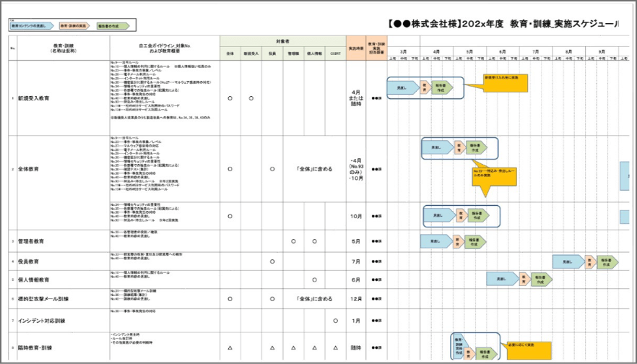The width and height of the screenshot is (637, 364).
Task: Click the 対象者 column group header
Action: (282, 42)
